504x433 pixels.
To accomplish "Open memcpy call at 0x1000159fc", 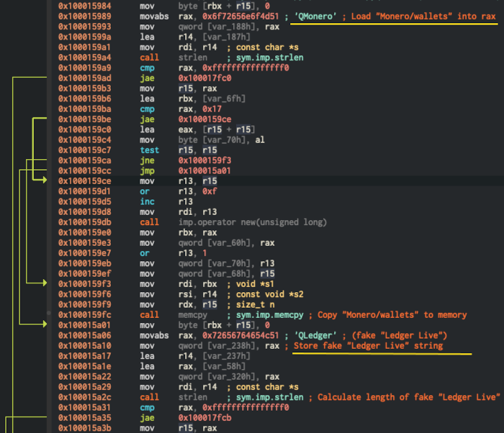I will point(193,315).
